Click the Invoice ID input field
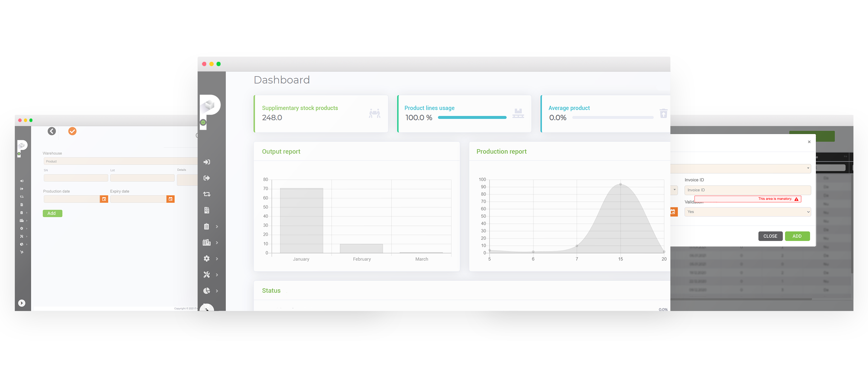 [748, 190]
